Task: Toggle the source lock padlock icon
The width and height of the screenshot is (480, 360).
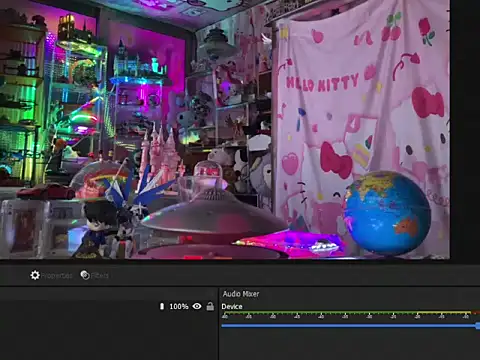Action: tap(210, 306)
